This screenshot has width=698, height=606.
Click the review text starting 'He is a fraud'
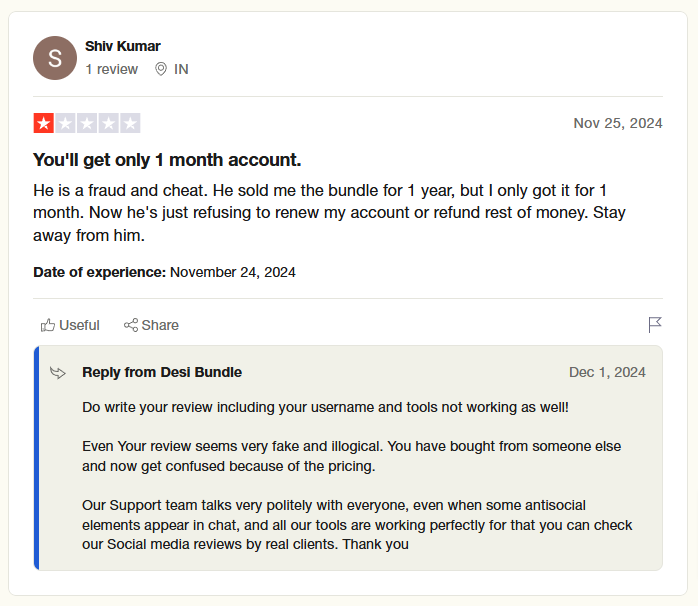coord(330,213)
